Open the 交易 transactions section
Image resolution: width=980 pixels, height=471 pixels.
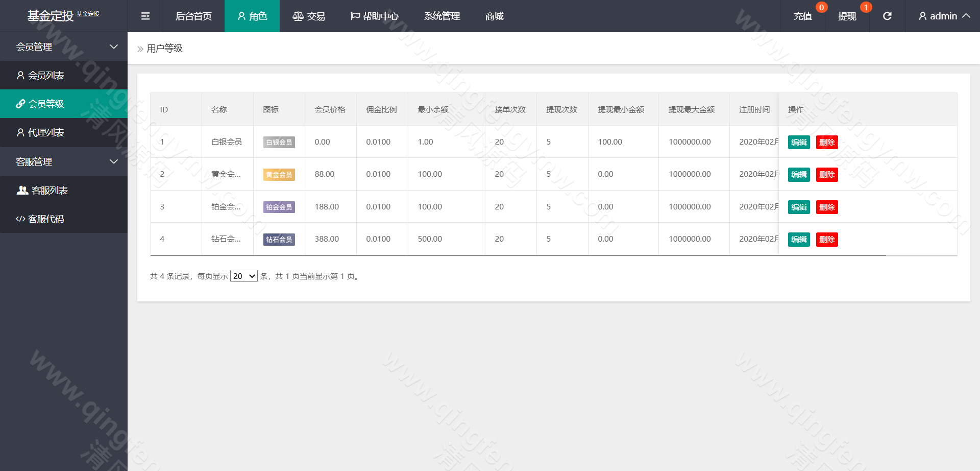[x=308, y=16]
